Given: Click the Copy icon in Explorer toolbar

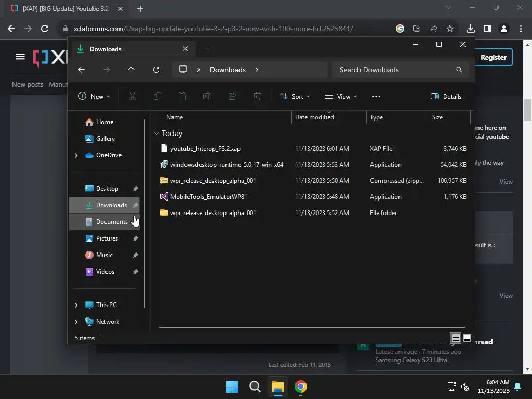Looking at the screenshot, I should click(x=157, y=96).
